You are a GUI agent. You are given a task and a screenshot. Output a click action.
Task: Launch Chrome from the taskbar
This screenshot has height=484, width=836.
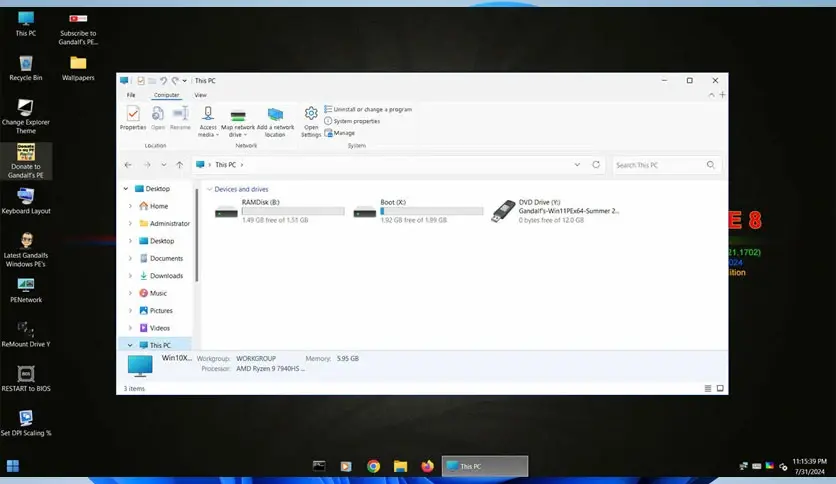click(x=373, y=466)
